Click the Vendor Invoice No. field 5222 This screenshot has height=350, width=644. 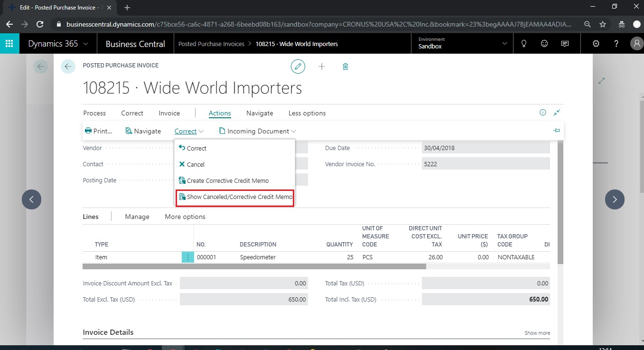click(x=486, y=164)
